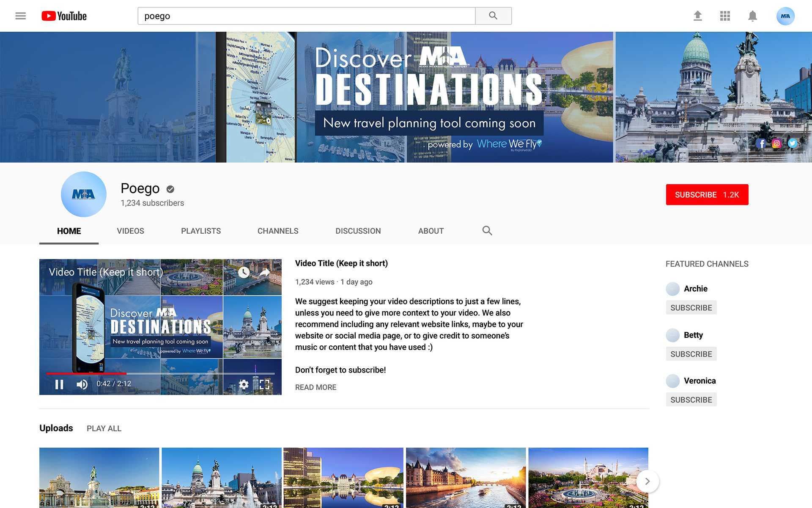Switch to the VIDEOS tab
Image resolution: width=812 pixels, height=508 pixels.
tap(130, 231)
